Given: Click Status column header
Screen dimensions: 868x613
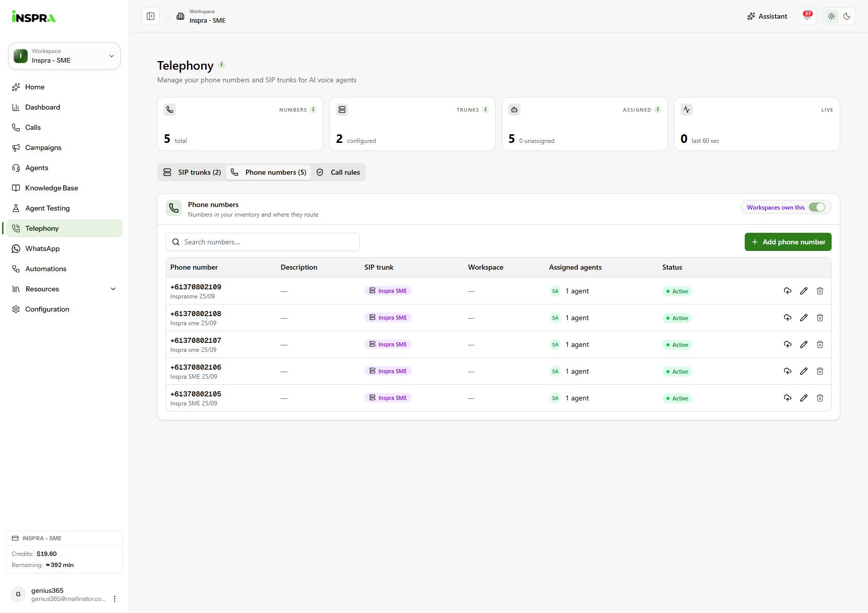Looking at the screenshot, I should pos(672,267).
